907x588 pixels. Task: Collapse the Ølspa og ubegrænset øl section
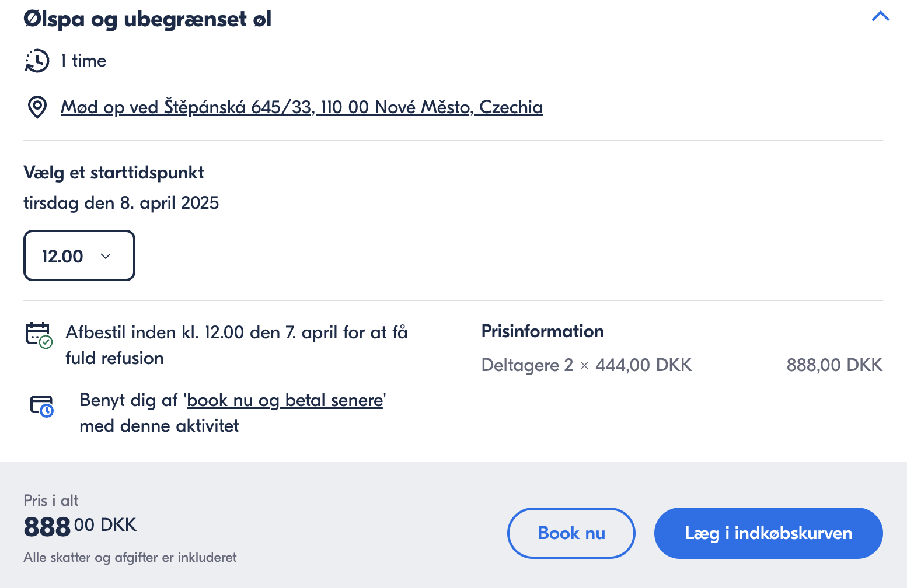(880, 16)
